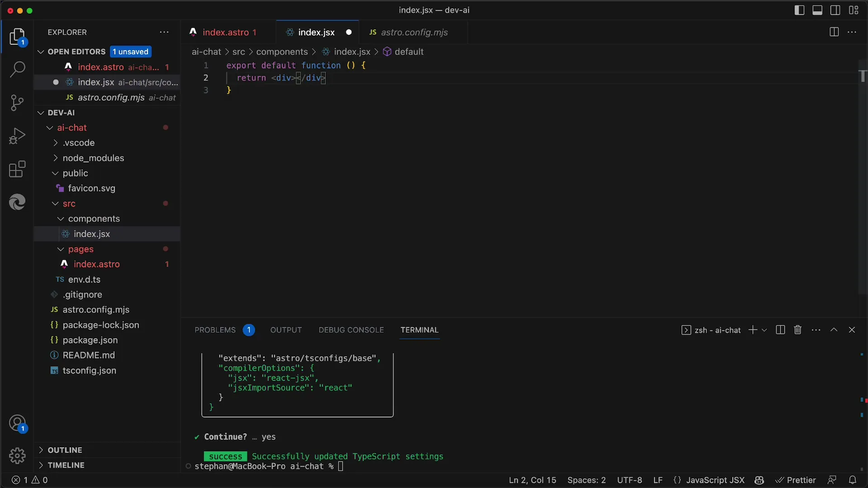
Task: Open the Accounts menu icon
Action: [x=17, y=424]
